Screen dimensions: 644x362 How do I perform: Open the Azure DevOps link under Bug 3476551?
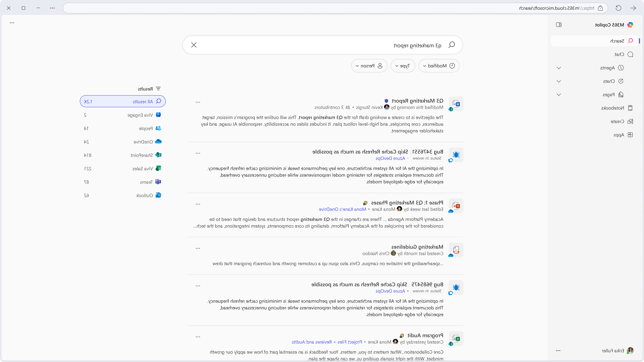(x=390, y=158)
